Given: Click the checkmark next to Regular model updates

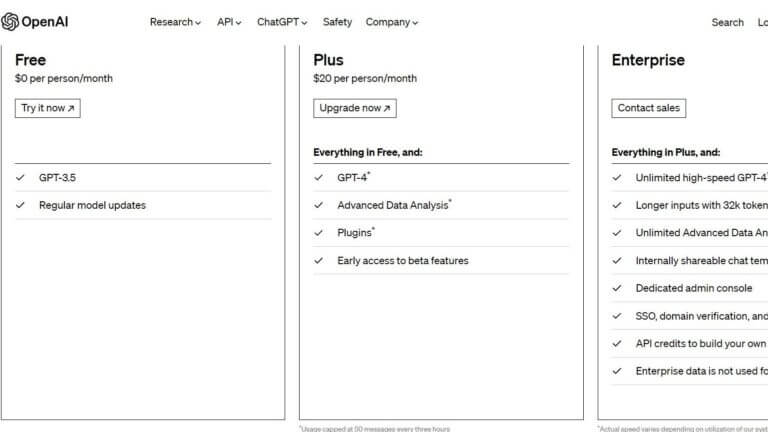Looking at the screenshot, I should point(21,205).
